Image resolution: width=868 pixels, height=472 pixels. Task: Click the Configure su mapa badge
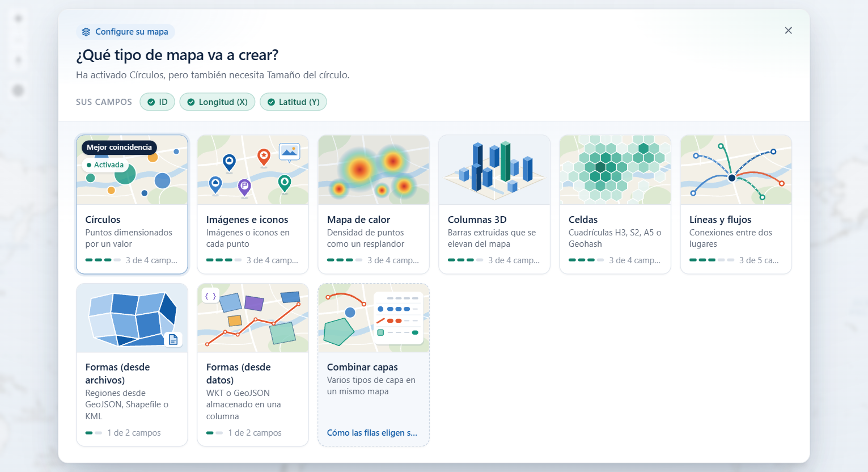(x=125, y=32)
